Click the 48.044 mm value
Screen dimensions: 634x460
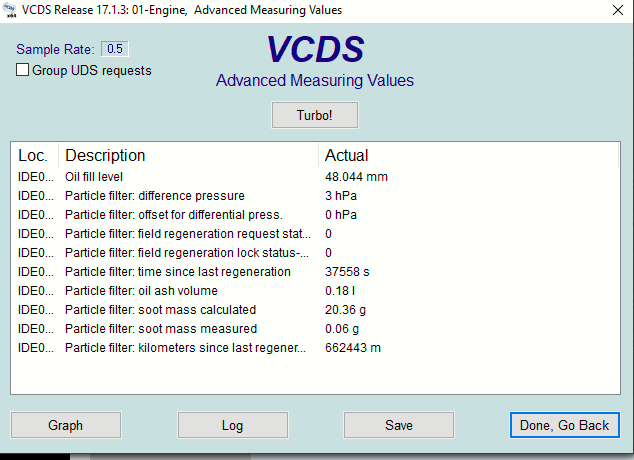pos(356,177)
